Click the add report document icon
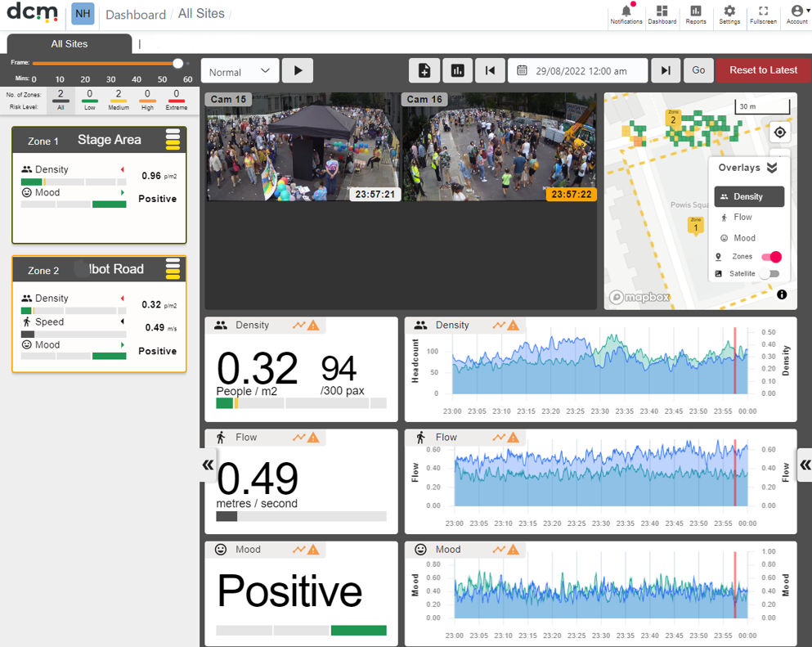Screen dimensions: 812x647 point(424,70)
